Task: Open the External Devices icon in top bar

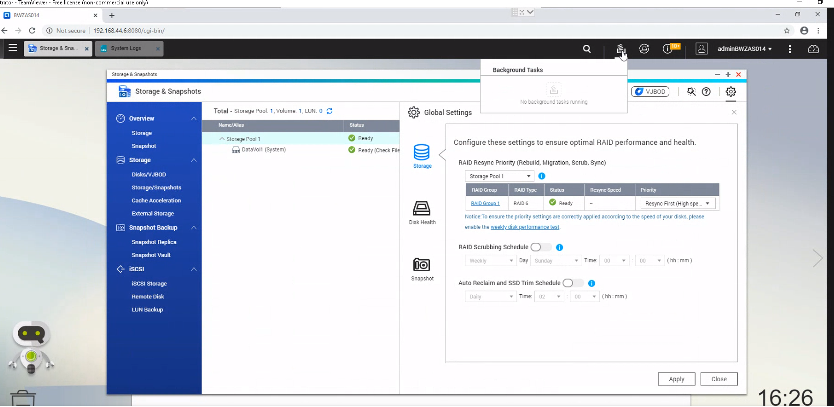Action: pyautogui.click(x=644, y=49)
